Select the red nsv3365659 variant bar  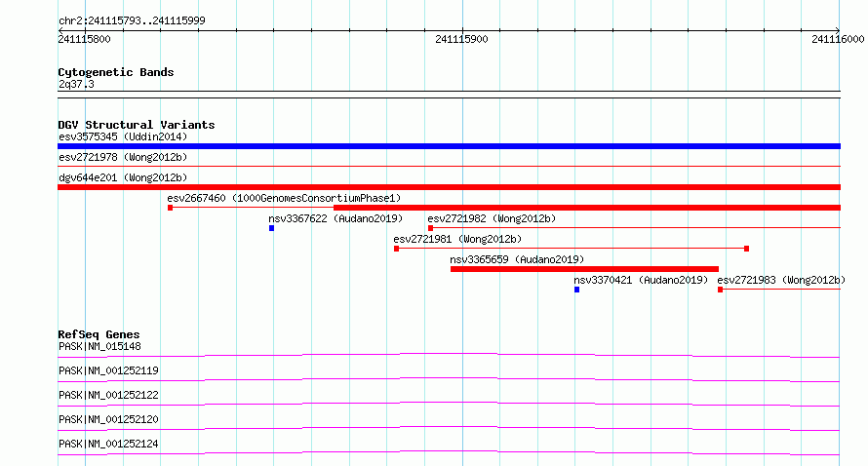(584, 269)
